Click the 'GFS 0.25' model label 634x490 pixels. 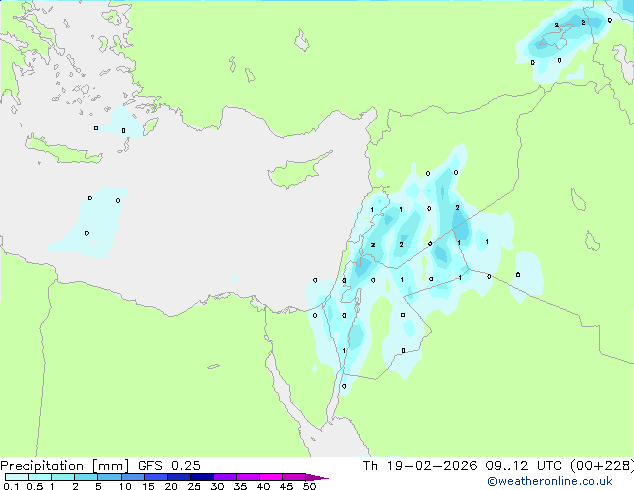[169, 466]
